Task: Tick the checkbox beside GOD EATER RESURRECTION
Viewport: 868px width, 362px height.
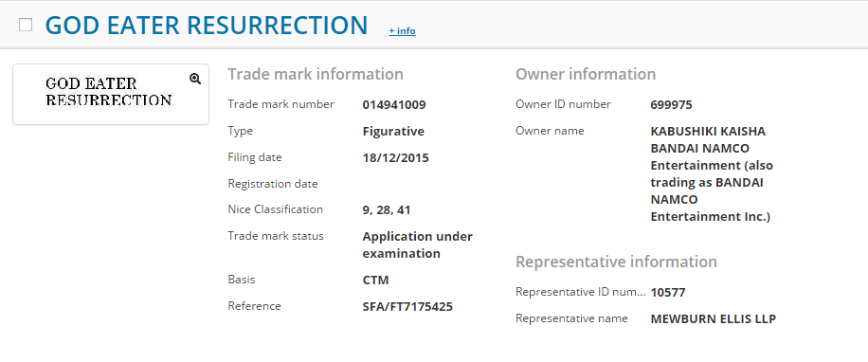Action: 26,25
